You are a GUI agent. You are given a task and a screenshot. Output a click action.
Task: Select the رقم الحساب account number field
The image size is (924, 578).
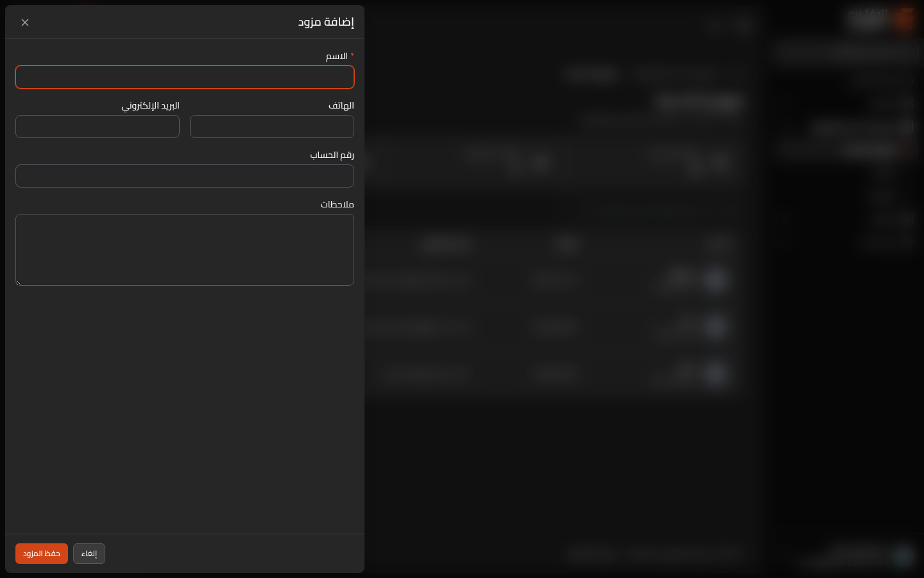185,176
